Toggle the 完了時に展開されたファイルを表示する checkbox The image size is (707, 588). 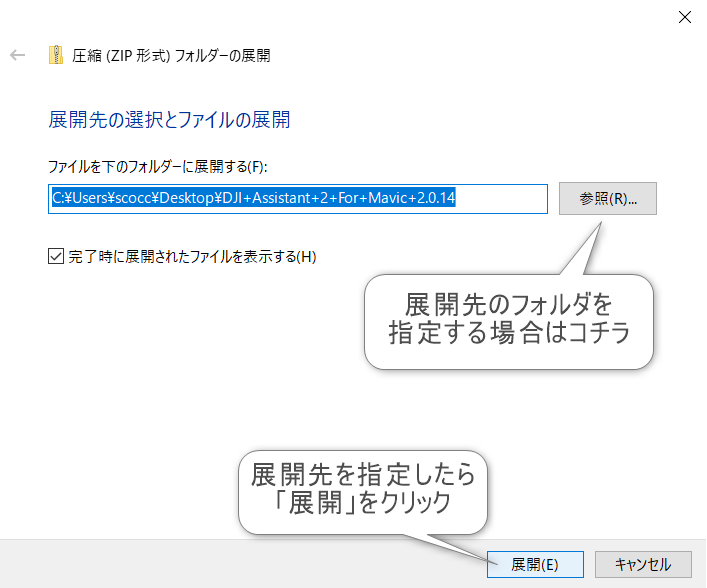click(x=56, y=256)
